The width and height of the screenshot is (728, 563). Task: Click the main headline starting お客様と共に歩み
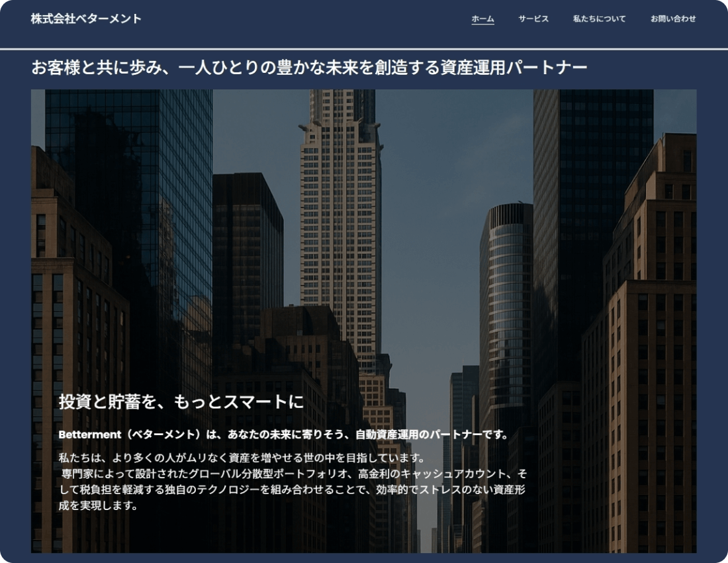pyautogui.click(x=309, y=68)
